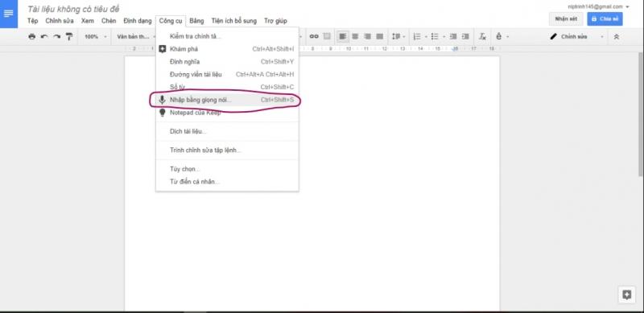The image size is (644, 313).
Task: Open the line spacing options
Action: coord(398,36)
